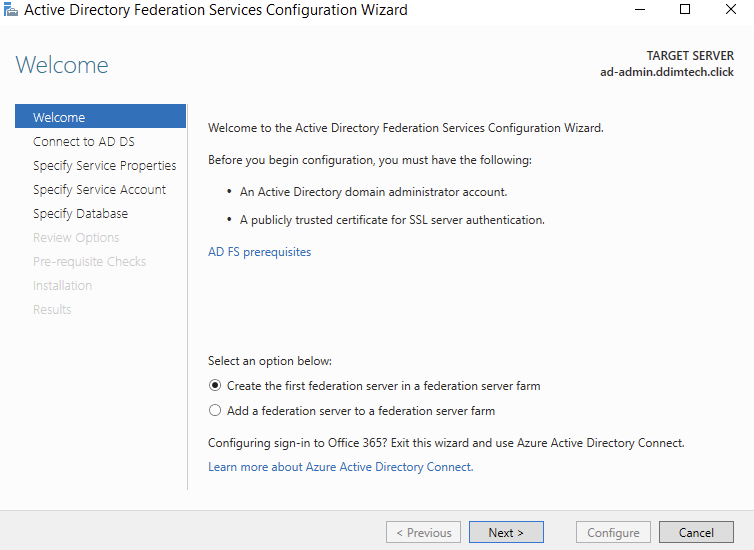Cancel the configuration wizard

point(696,532)
